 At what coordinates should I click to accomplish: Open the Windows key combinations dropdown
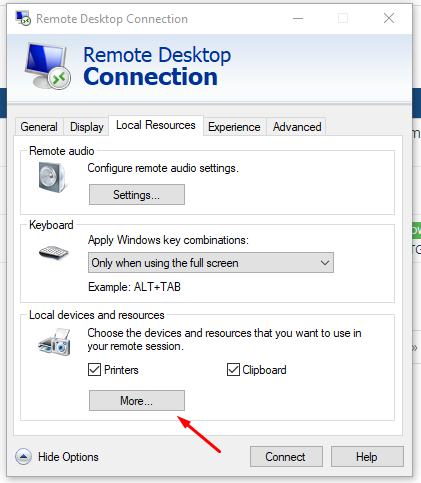(x=211, y=263)
